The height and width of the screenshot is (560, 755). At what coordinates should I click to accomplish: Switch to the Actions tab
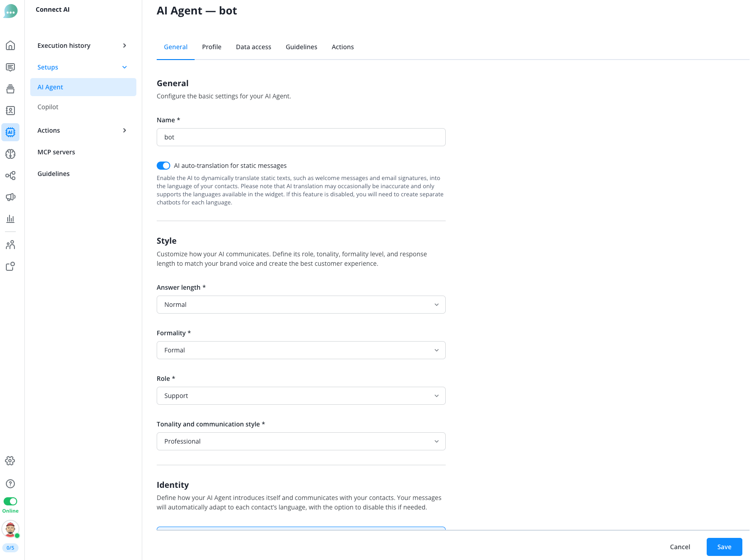click(343, 47)
